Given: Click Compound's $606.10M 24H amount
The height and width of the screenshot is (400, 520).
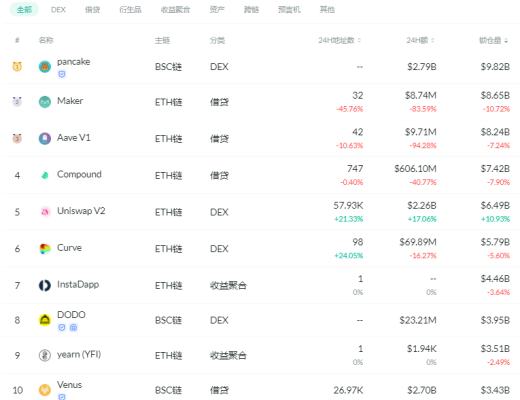Looking at the screenshot, I should pyautogui.click(x=415, y=169).
